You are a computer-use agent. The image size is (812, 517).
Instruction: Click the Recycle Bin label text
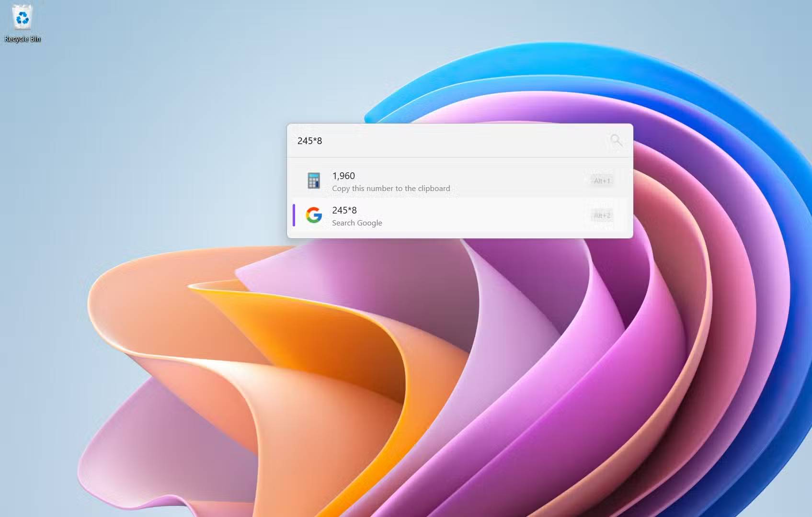point(22,39)
